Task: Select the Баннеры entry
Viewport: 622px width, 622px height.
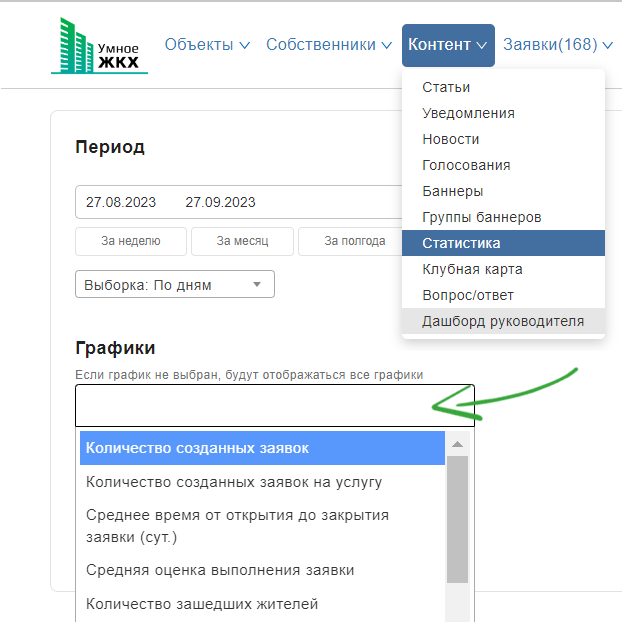Action: point(503,191)
